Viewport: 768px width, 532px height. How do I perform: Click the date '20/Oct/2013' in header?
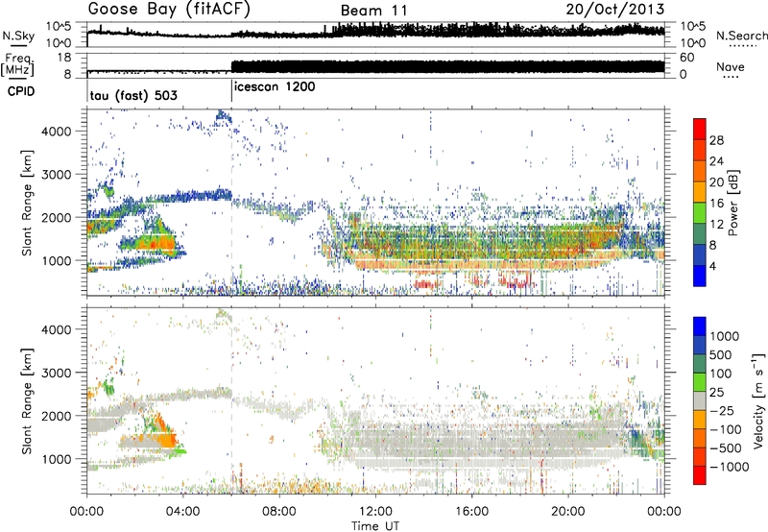(x=615, y=10)
